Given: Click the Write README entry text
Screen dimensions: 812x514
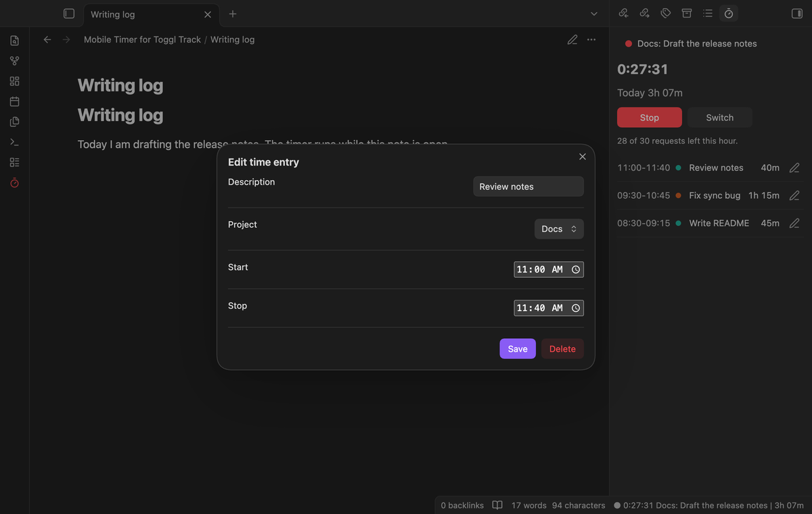Looking at the screenshot, I should (719, 223).
